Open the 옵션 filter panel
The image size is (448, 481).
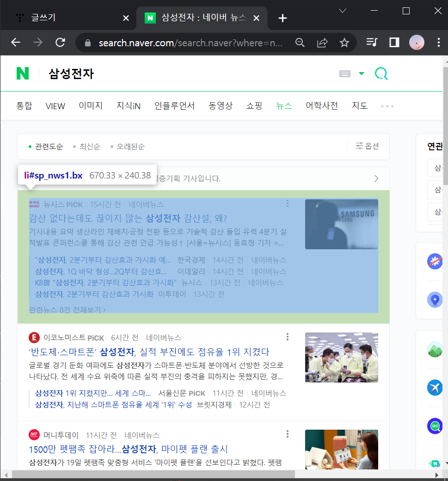(367, 146)
